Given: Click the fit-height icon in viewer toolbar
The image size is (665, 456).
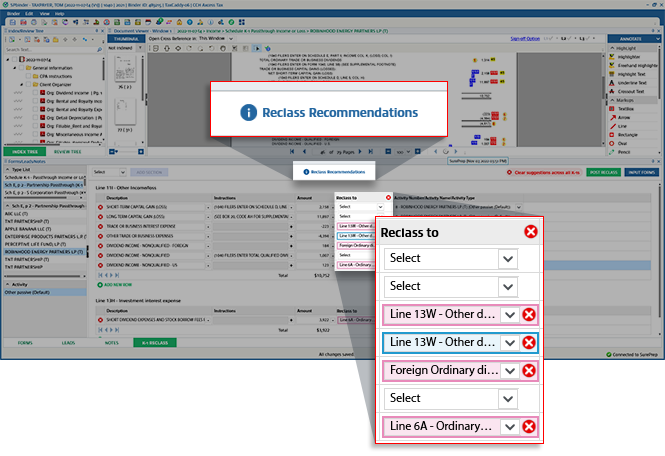Looking at the screenshot, I should [167, 48].
